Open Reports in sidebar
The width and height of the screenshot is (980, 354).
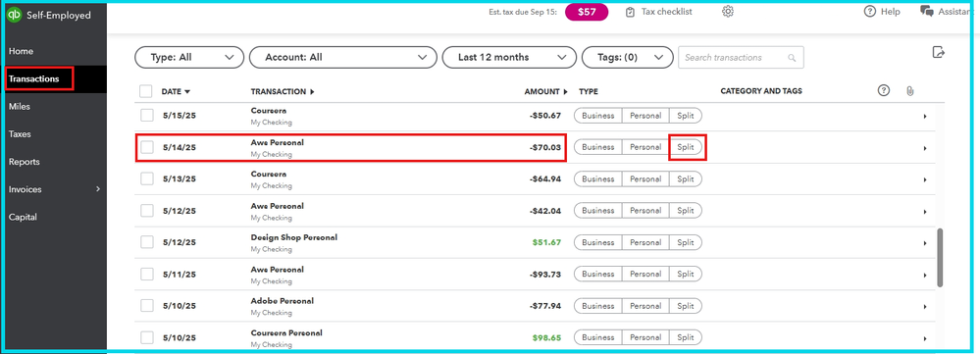tap(24, 162)
